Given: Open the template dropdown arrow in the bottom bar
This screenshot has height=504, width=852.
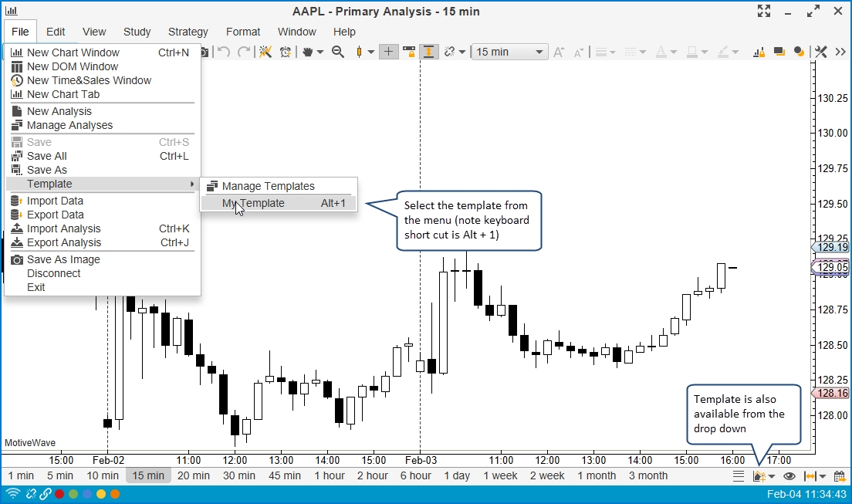Looking at the screenshot, I should [772, 477].
